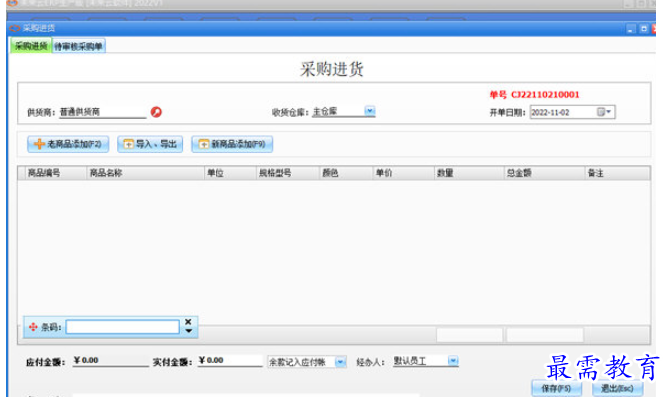The height and width of the screenshot is (399, 668).
Task: Edit the 实付金额 amount field
Action: 230,361
